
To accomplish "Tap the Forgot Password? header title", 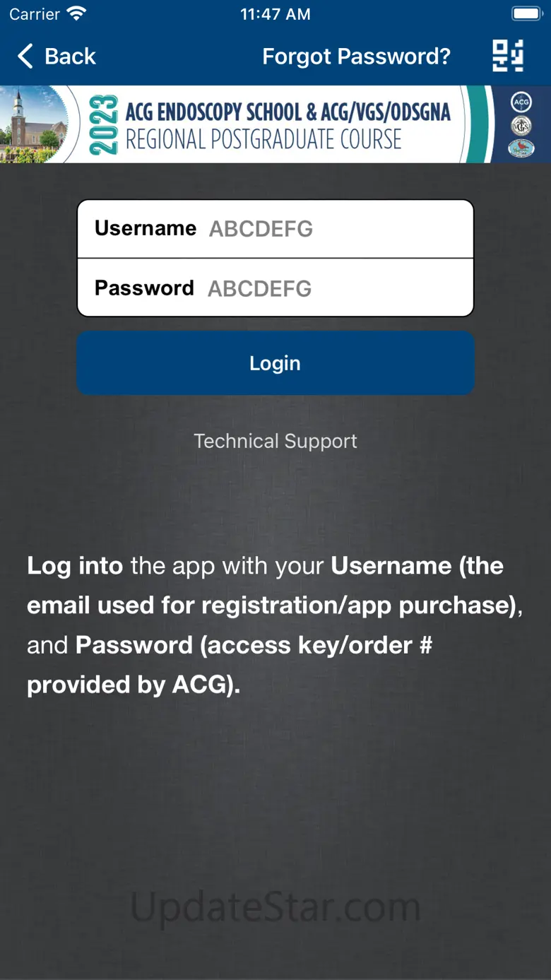I will tap(356, 57).
